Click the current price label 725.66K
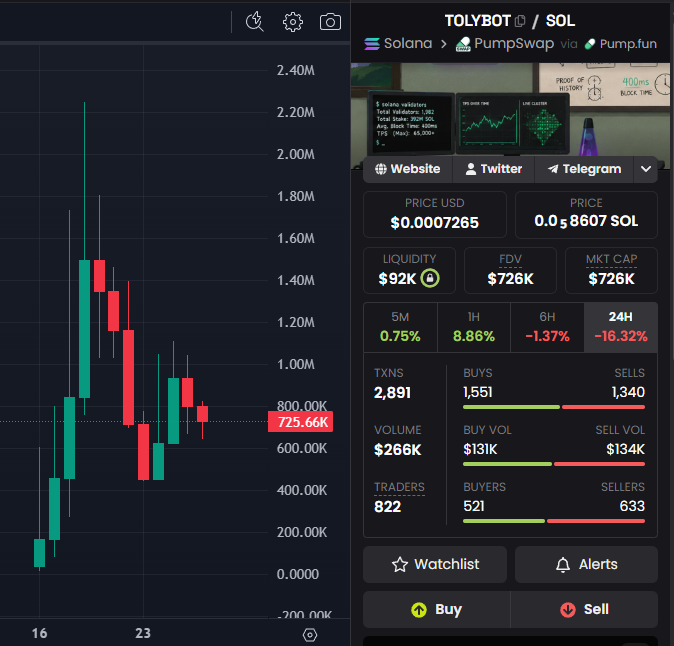This screenshot has width=674, height=646. (300, 422)
